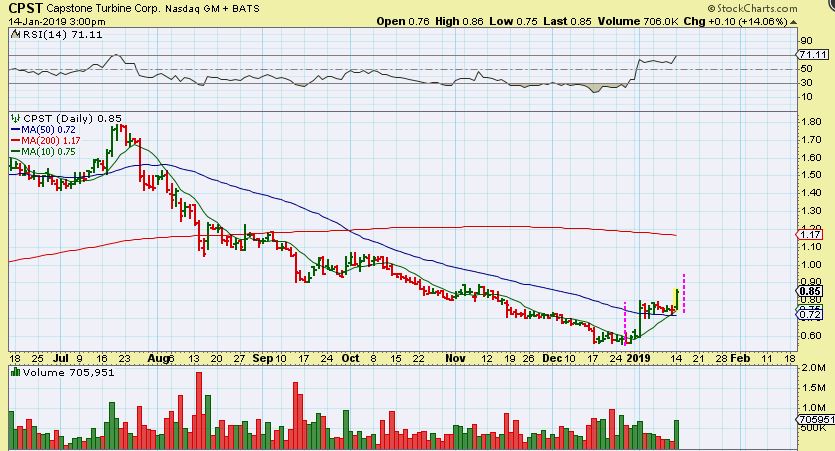Click the Low 0.75 value in header
835x451 pixels.
(513, 21)
